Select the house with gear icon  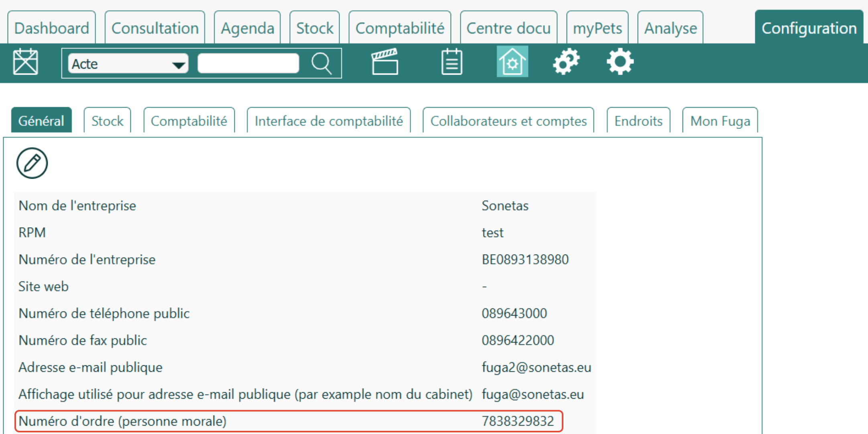coord(512,62)
